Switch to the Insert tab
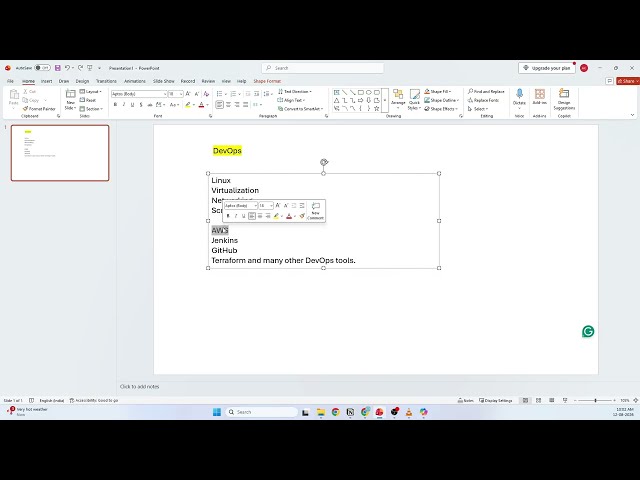This screenshot has width=640, height=480. pyautogui.click(x=46, y=81)
